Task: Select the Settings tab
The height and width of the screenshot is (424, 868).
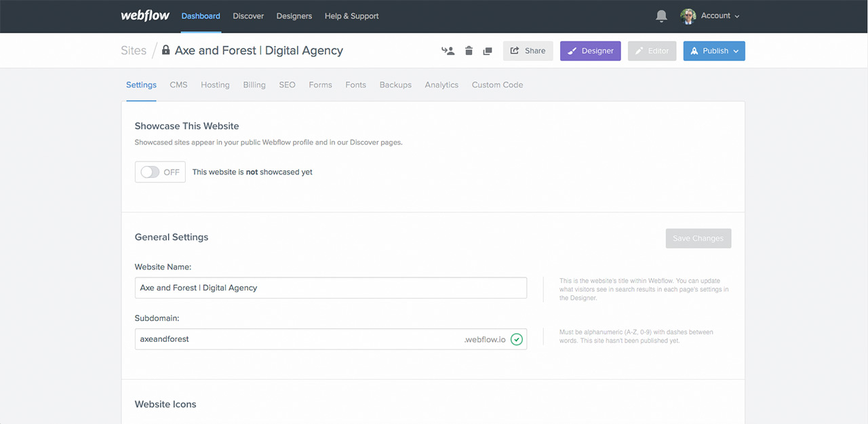Action: (x=141, y=85)
